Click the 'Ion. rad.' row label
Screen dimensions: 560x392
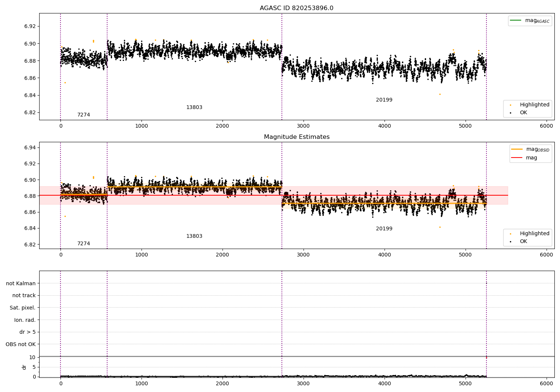pos(25,320)
